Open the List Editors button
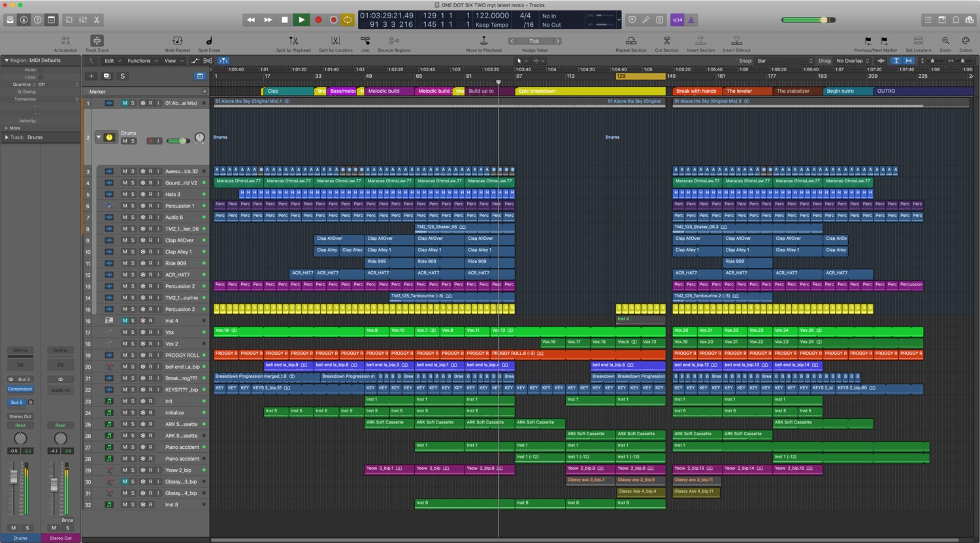The width and height of the screenshot is (980, 543). tap(928, 20)
